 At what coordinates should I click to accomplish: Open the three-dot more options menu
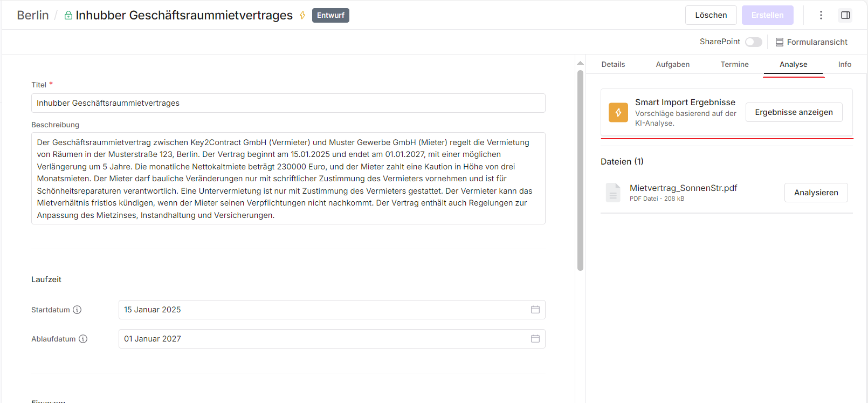pos(821,15)
